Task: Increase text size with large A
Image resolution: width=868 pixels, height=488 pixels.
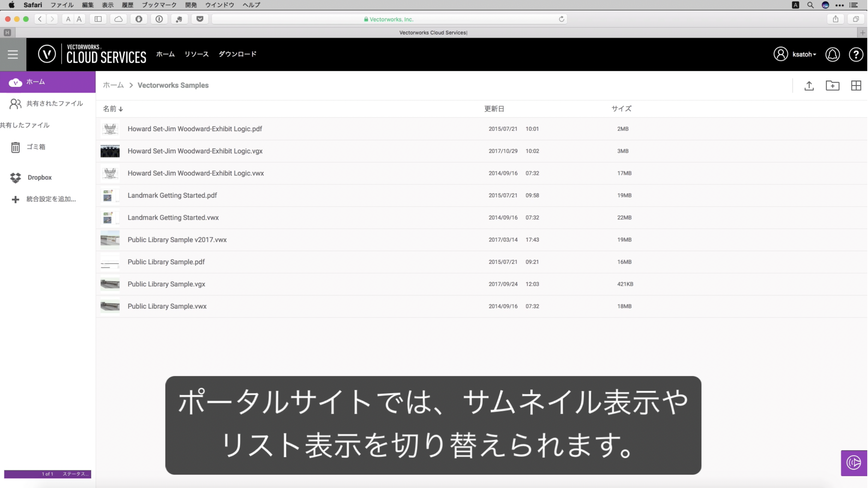Action: coord(79,19)
